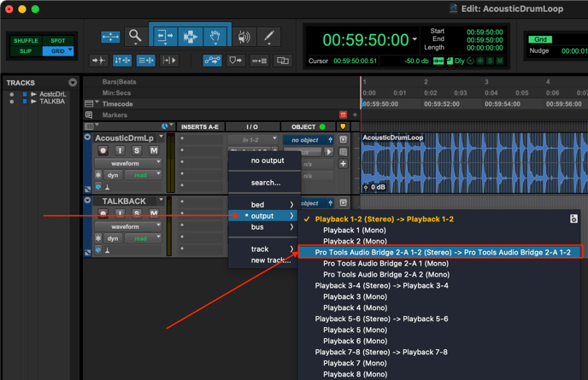Click the play arrow icon in AcousticDrmLp object column
The image size is (588, 380).
pyautogui.click(x=328, y=152)
